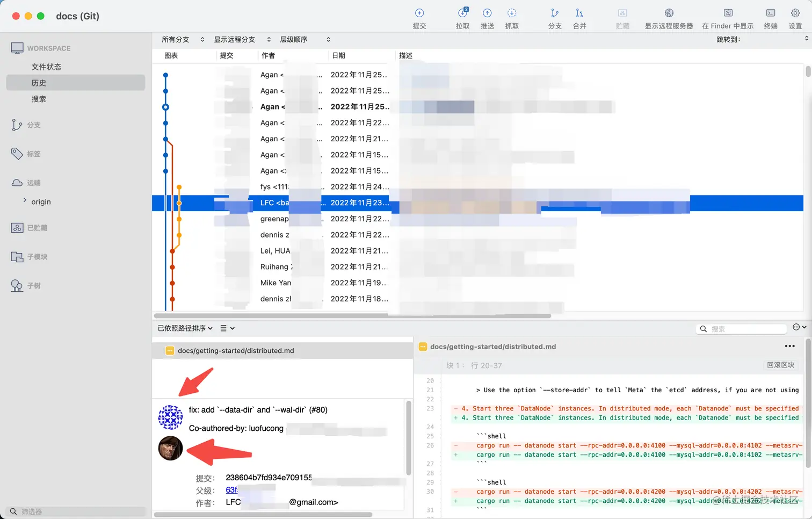The image size is (812, 519).
Task: Click the Reverse Hunk (回滚区块) button
Action: tap(780, 365)
